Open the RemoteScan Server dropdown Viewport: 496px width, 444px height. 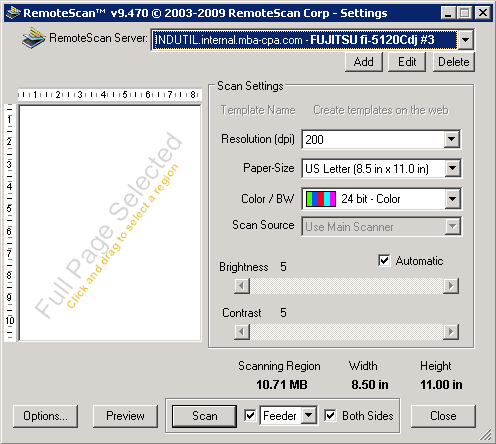465,40
